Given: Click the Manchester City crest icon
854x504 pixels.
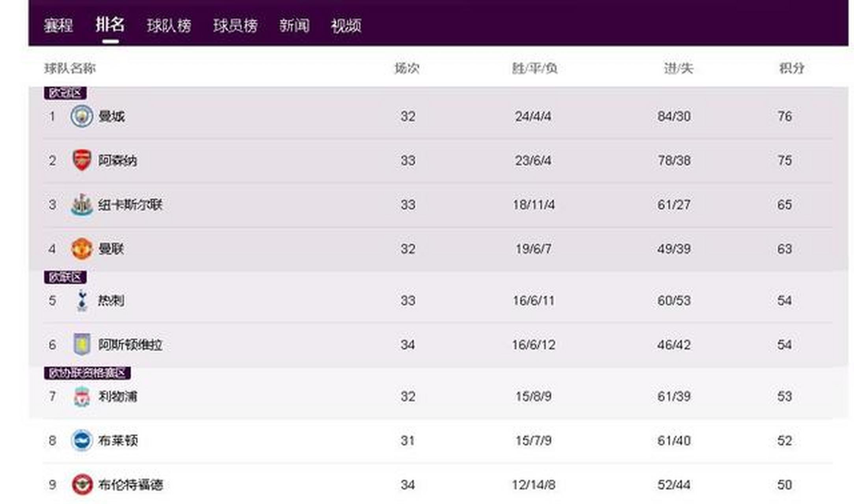Looking at the screenshot, I should pos(82,116).
